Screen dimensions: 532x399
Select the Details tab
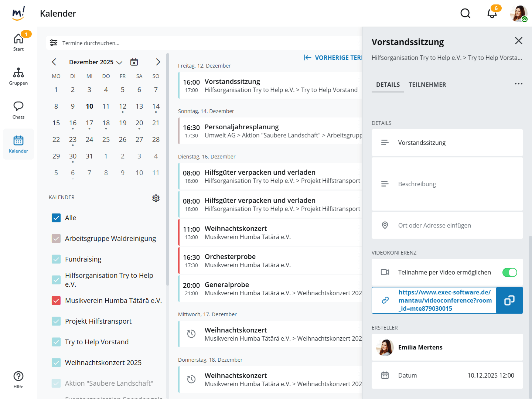point(388,85)
